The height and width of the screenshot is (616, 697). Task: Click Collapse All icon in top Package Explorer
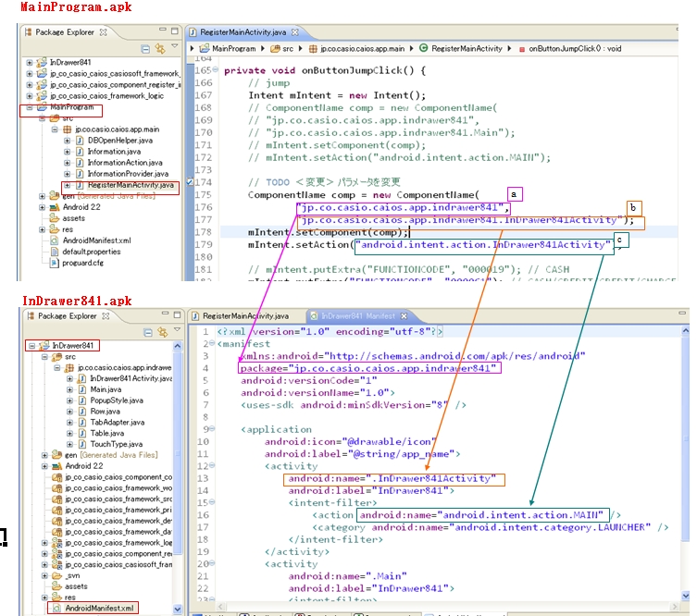(147, 48)
